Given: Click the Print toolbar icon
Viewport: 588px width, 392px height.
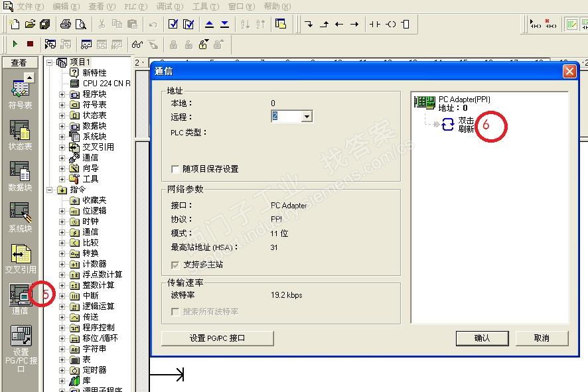Looking at the screenshot, I should pyautogui.click(x=66, y=25).
